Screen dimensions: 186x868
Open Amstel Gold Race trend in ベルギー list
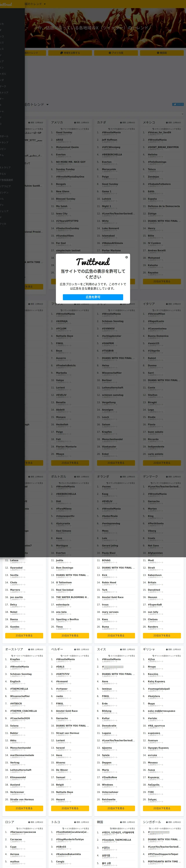coord(66,711)
